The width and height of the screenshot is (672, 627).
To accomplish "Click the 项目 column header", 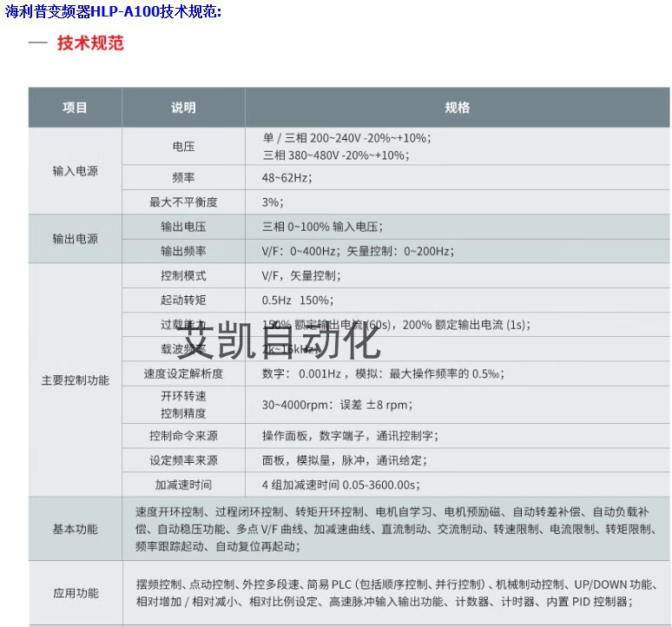I will point(75,108).
